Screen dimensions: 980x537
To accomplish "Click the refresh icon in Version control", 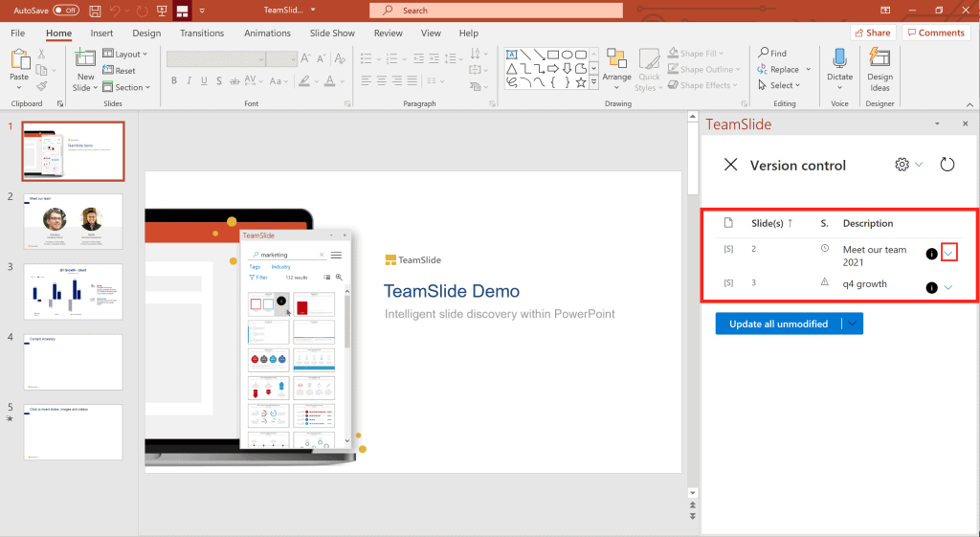I will [947, 165].
